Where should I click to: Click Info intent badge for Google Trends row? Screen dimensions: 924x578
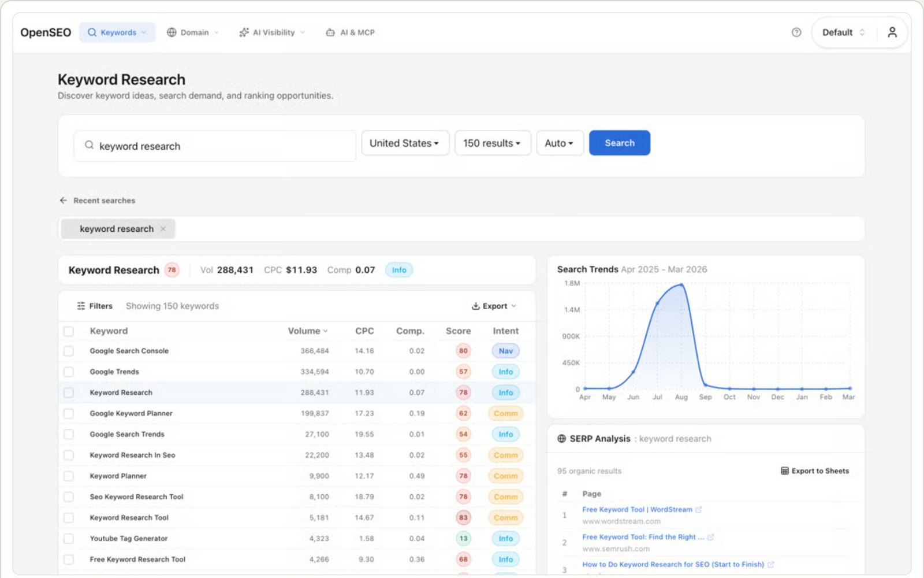pos(506,372)
